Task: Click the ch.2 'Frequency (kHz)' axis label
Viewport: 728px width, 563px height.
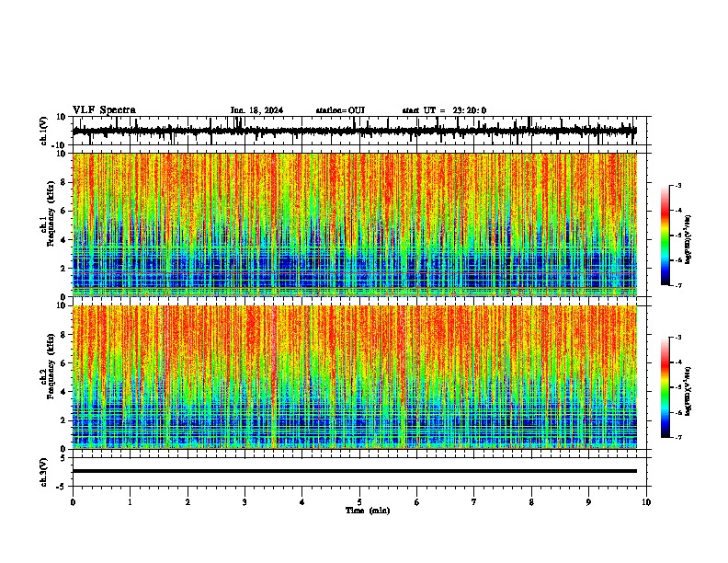Action: (x=51, y=366)
